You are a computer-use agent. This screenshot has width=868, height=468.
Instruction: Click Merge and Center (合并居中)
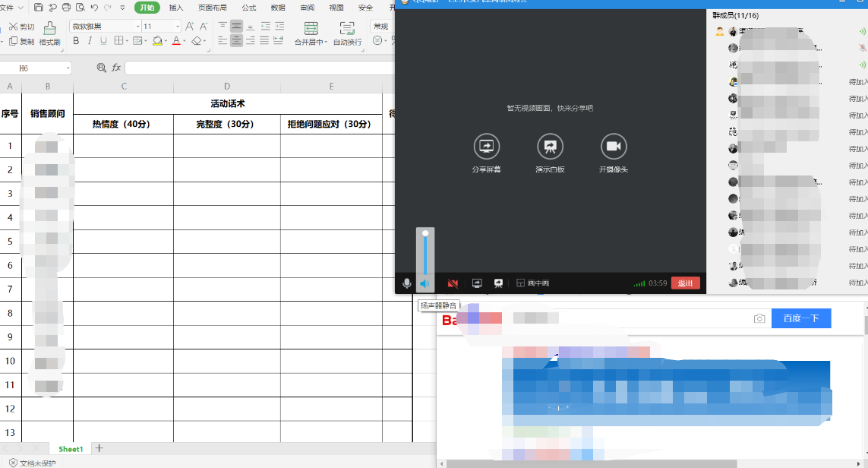click(x=311, y=33)
